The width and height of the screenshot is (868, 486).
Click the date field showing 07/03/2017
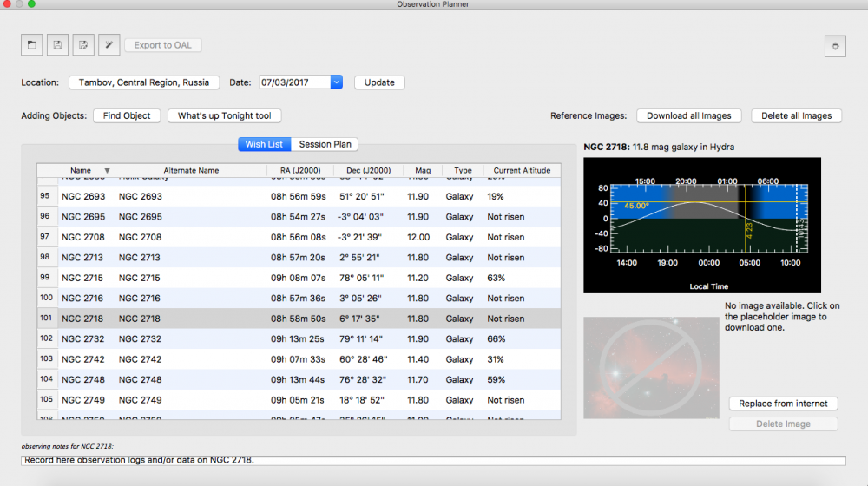(295, 82)
